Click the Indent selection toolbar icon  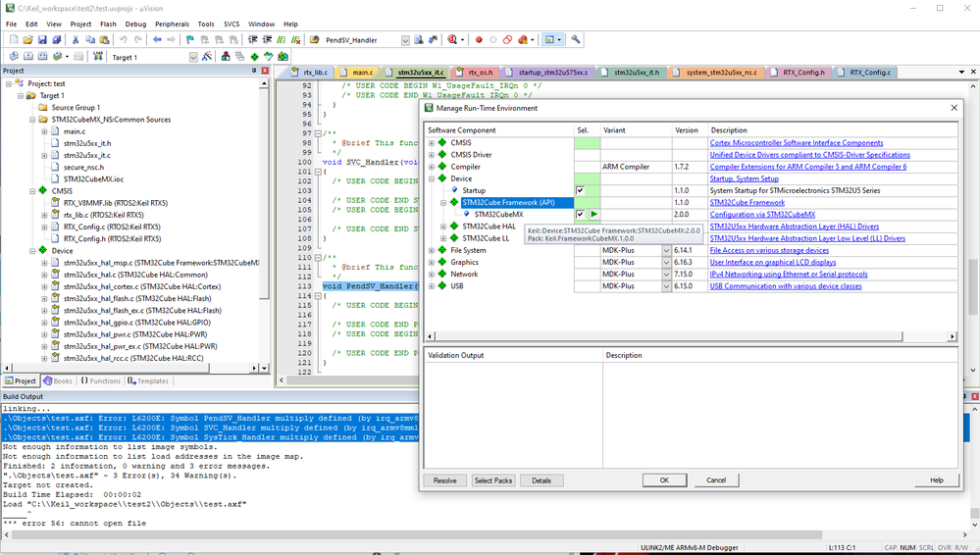(252, 40)
